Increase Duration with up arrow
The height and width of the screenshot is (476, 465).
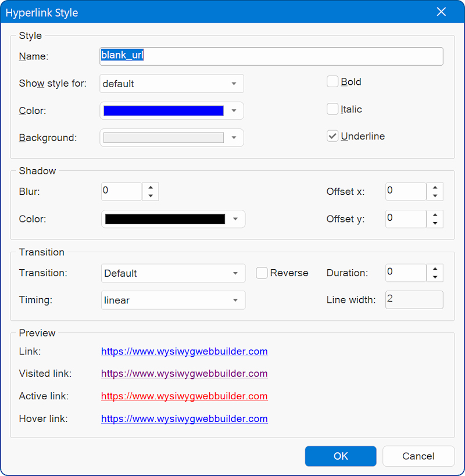[x=435, y=269]
